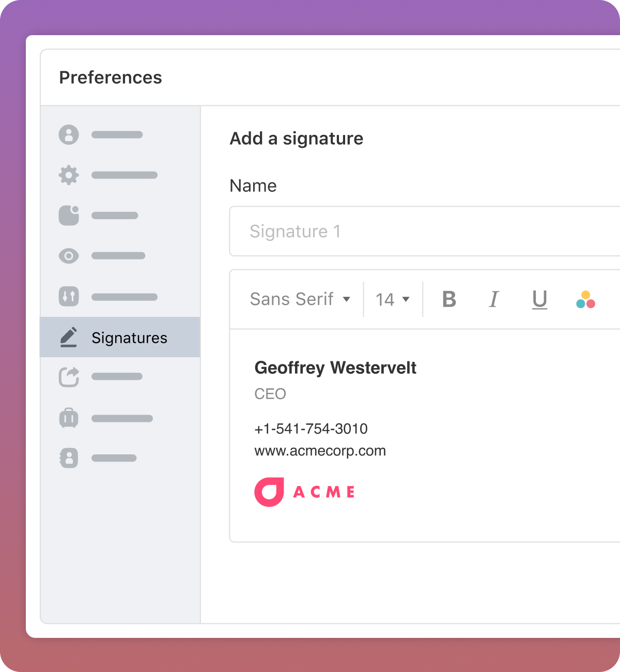Click the user profile icon in sidebar
Screen dimensions: 620x672
[69, 135]
